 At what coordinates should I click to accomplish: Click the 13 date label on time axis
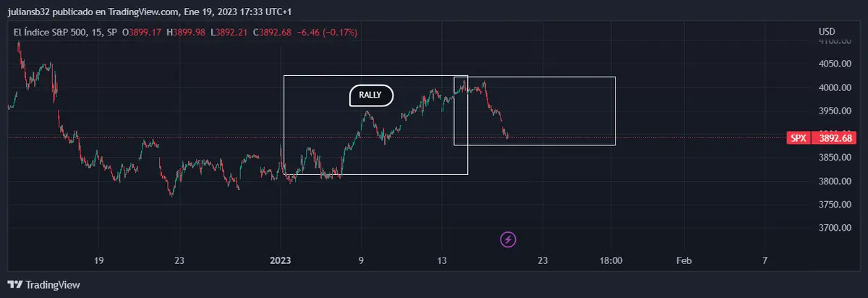pos(443,260)
